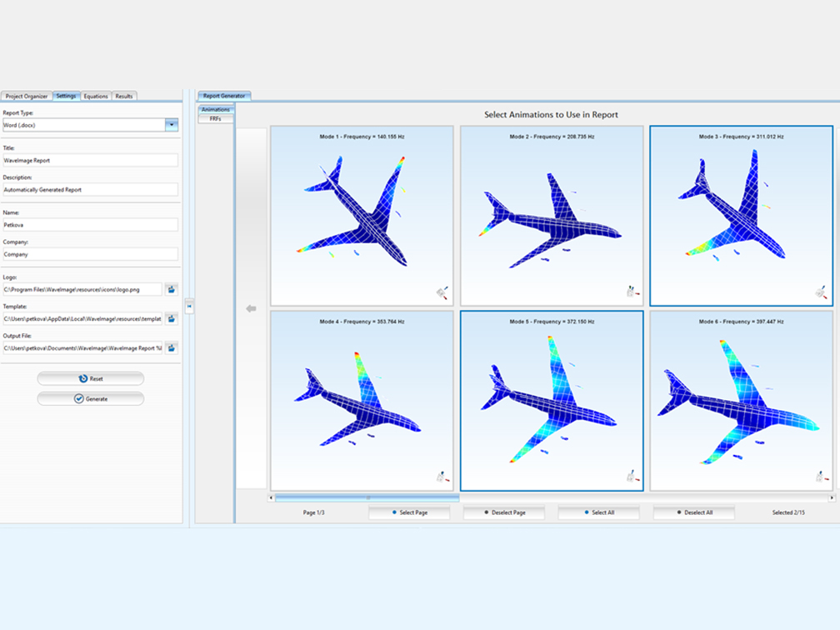
Task: Open the Report Type dropdown arrow
Action: (172, 125)
